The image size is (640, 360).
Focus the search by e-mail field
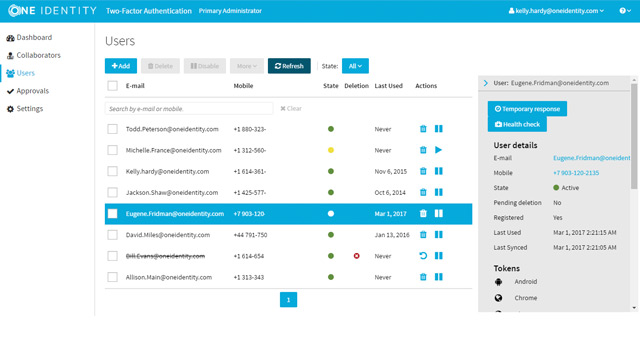[189, 109]
